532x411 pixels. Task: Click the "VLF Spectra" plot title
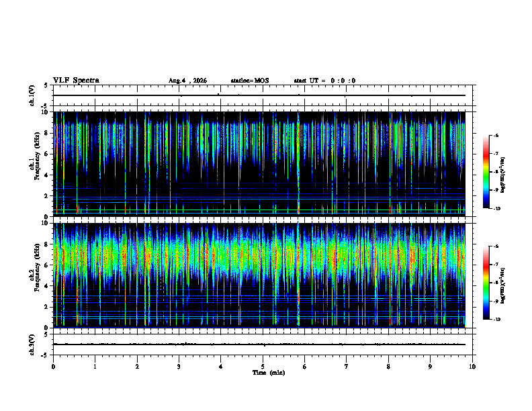pyautogui.click(x=76, y=81)
